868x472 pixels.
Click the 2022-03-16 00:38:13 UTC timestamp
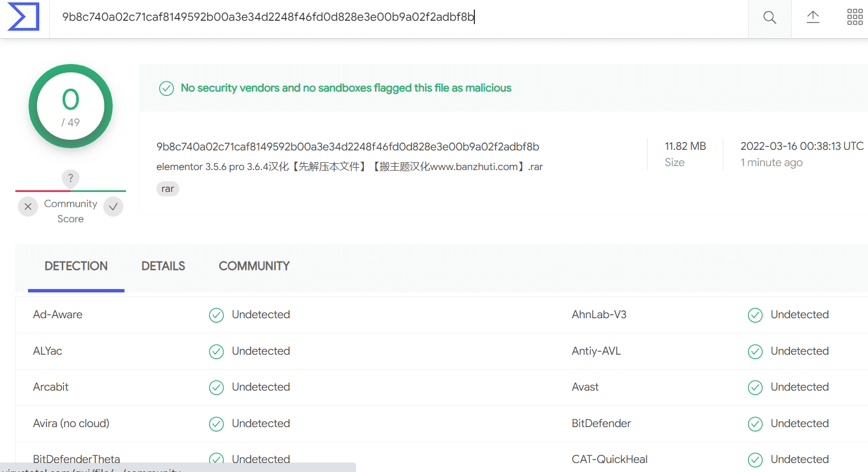pos(802,146)
